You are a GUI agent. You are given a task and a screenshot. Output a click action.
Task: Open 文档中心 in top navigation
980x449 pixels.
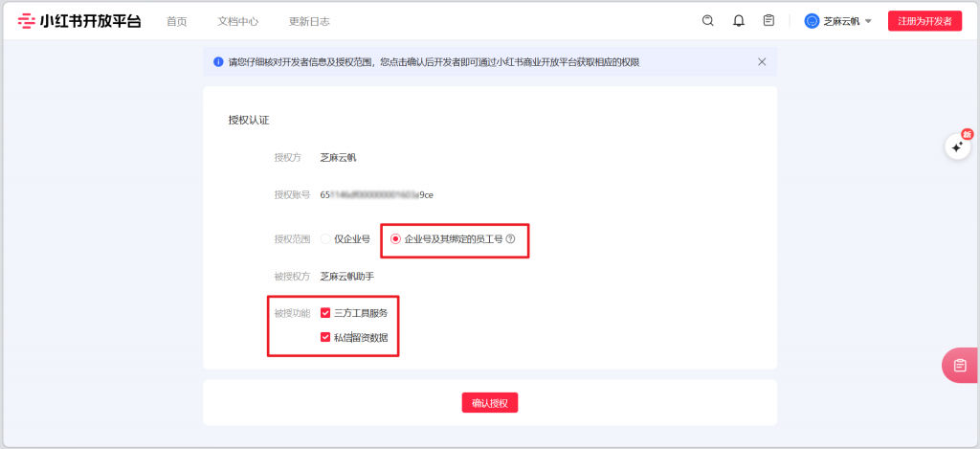point(238,21)
